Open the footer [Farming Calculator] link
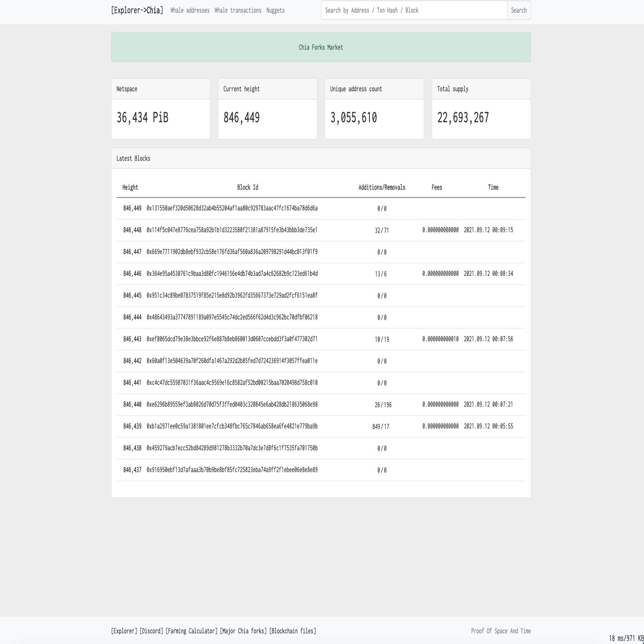This screenshot has height=644, width=644. coord(192,631)
